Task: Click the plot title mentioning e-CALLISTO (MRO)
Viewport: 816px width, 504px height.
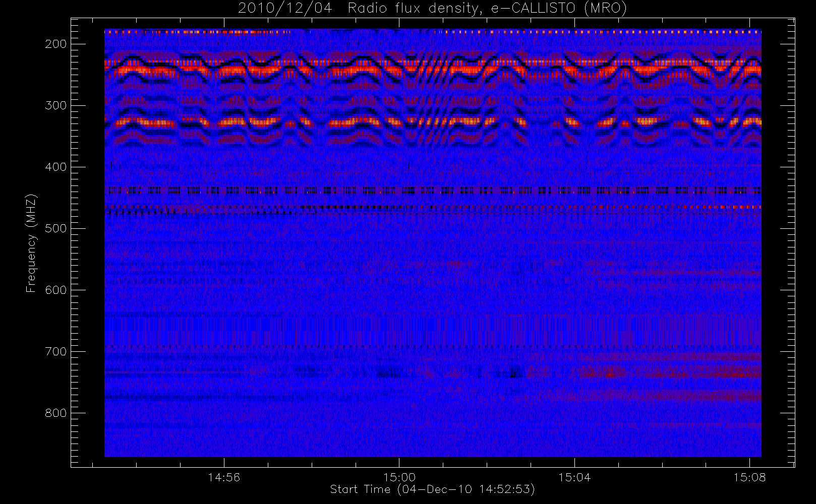Action: (x=432, y=9)
